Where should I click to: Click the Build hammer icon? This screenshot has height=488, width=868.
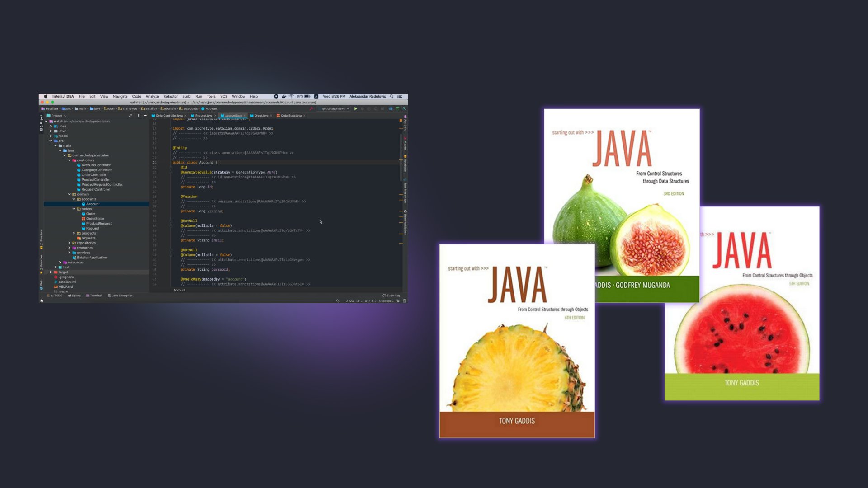click(311, 109)
